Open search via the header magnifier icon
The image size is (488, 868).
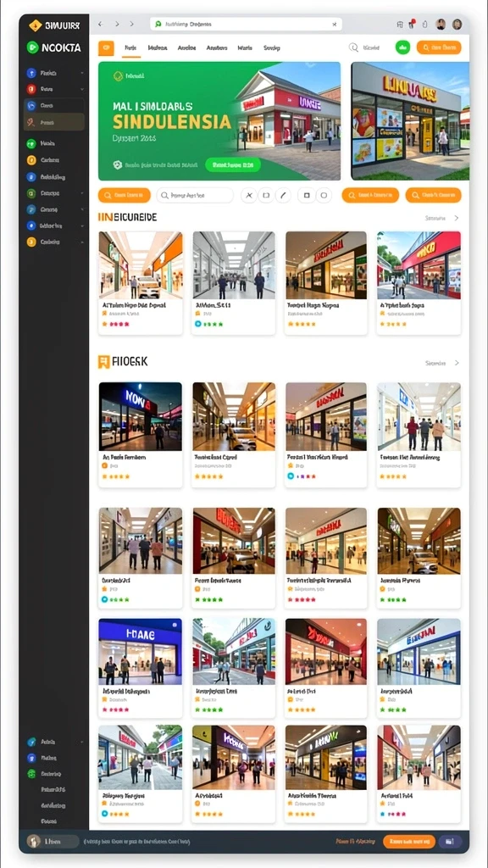353,48
